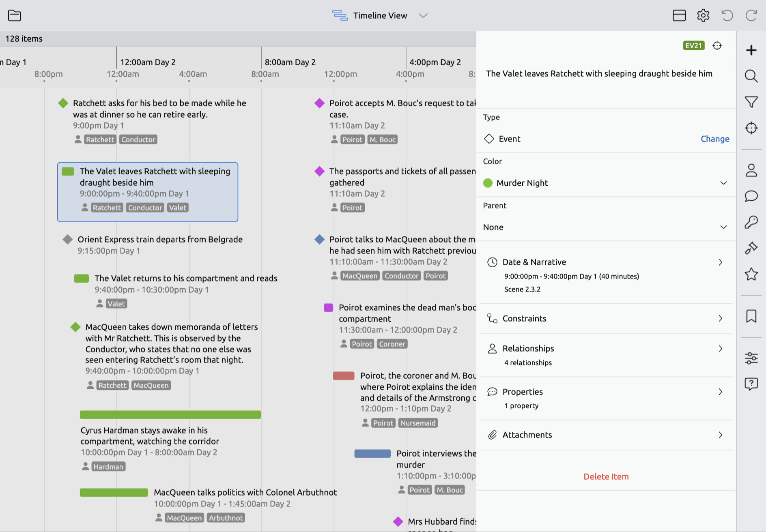Open the Timeline View dropdown
The width and height of the screenshot is (766, 532).
pos(380,15)
